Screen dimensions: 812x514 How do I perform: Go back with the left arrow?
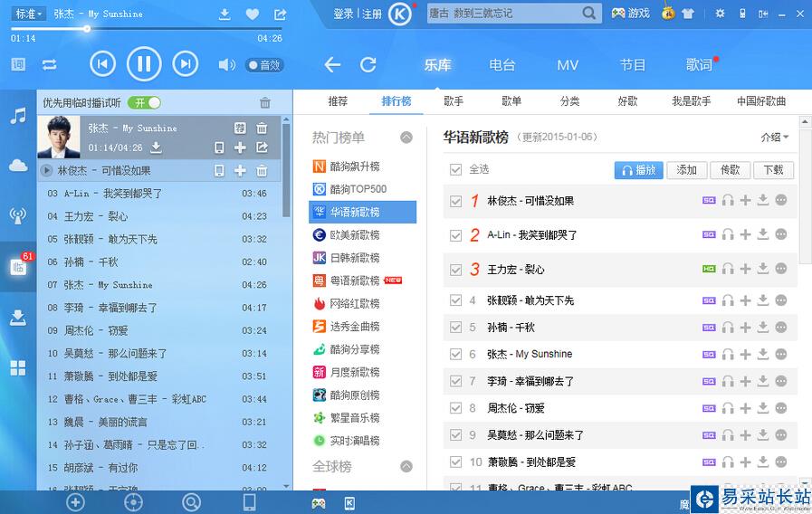tap(332, 65)
